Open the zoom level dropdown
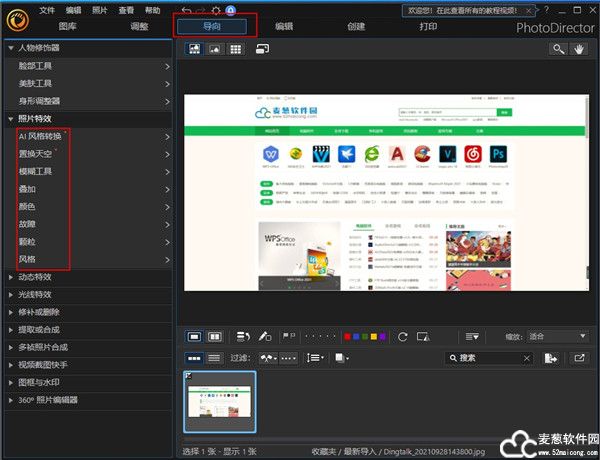This screenshot has height=460, width=600. [557, 336]
